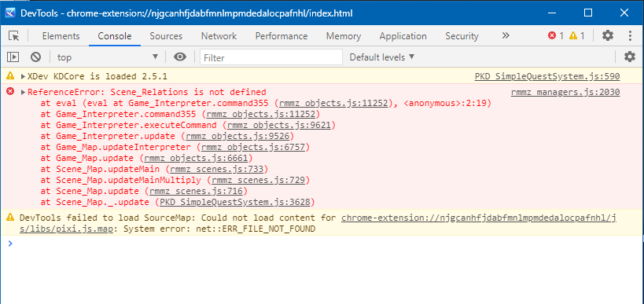Open PKD_SimpleQuestSystem.js:590 source link
The height and width of the screenshot is (304, 644).
[x=547, y=76]
